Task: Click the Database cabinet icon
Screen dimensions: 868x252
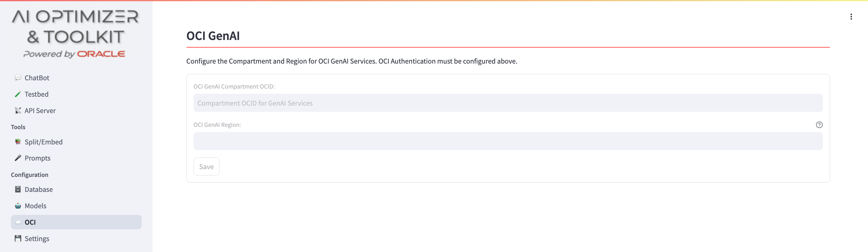Action: [18, 189]
